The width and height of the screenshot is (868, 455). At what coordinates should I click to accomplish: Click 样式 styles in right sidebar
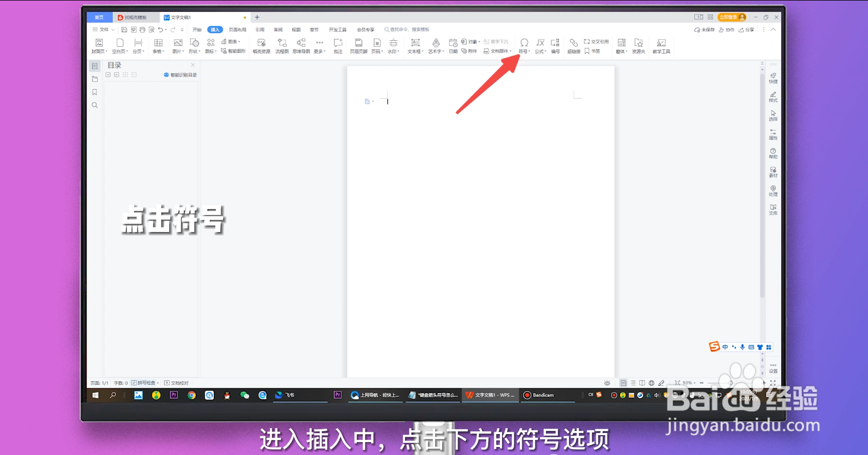(x=773, y=96)
